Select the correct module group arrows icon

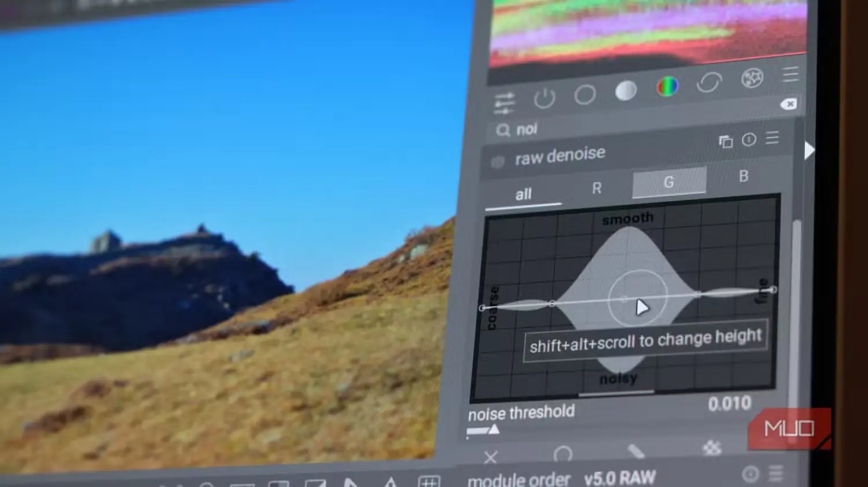click(x=709, y=82)
